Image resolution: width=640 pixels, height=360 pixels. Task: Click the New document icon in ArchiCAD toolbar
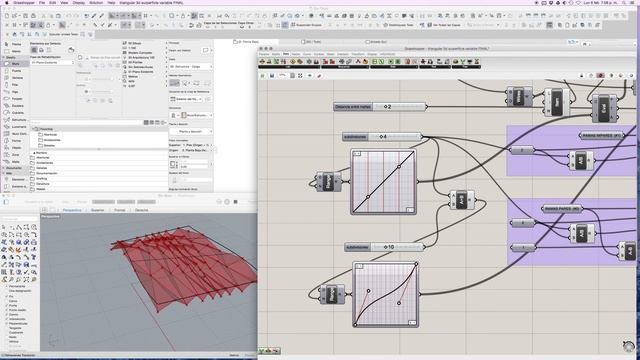click(7, 16)
